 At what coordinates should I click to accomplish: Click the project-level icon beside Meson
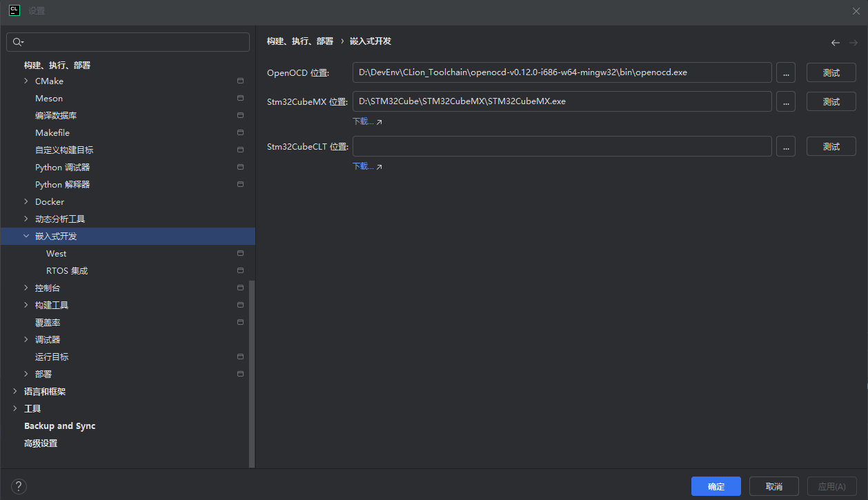pyautogui.click(x=240, y=98)
